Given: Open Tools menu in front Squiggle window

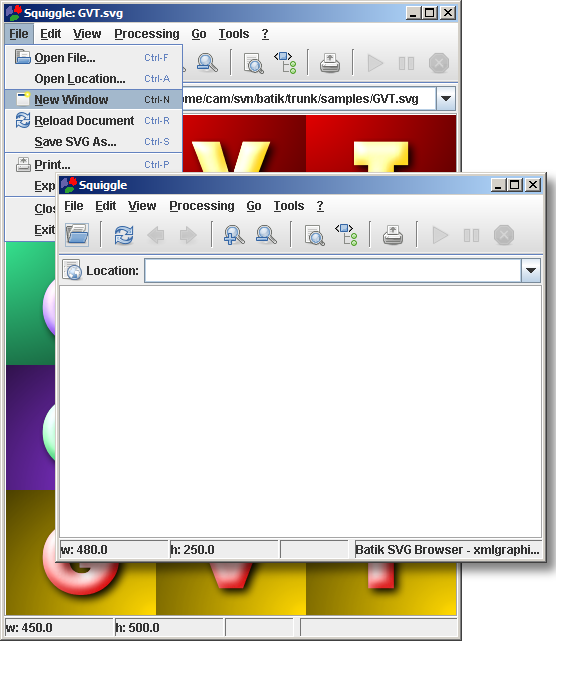Looking at the screenshot, I should click(289, 206).
